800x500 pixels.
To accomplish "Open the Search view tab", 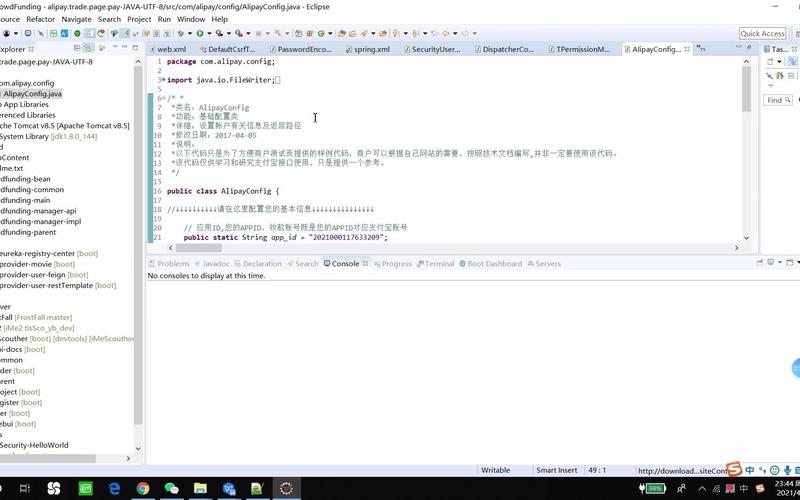I will pyautogui.click(x=303, y=263).
